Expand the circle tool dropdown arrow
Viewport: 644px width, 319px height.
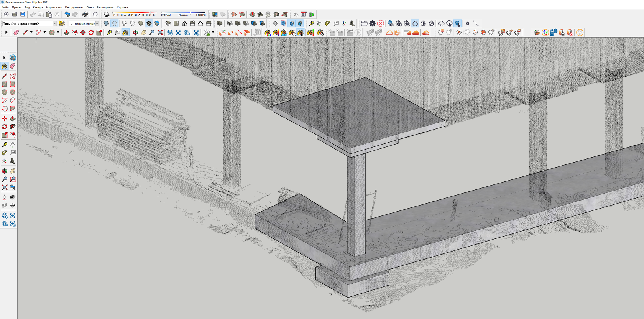(58, 32)
